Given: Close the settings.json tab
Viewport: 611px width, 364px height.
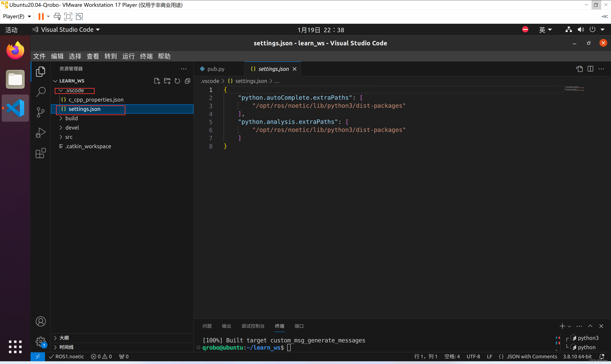Looking at the screenshot, I should pos(295,69).
